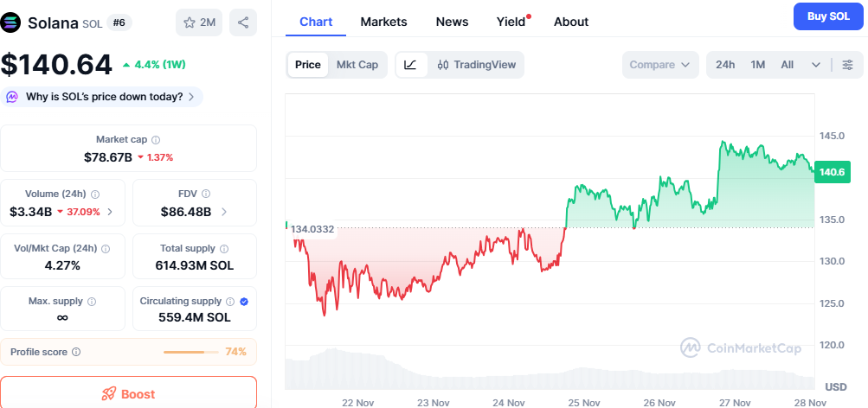Click the Profile score info icon
This screenshot has width=868, height=408.
(76, 352)
